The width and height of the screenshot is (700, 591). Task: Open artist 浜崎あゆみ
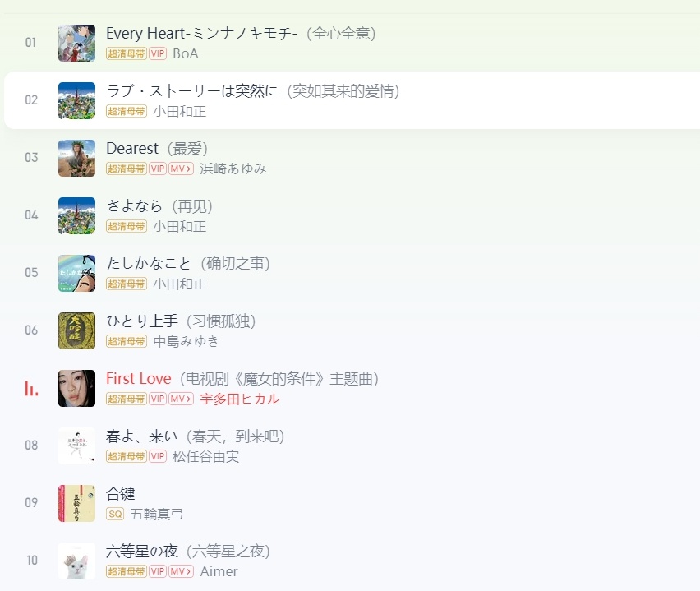coord(233,169)
